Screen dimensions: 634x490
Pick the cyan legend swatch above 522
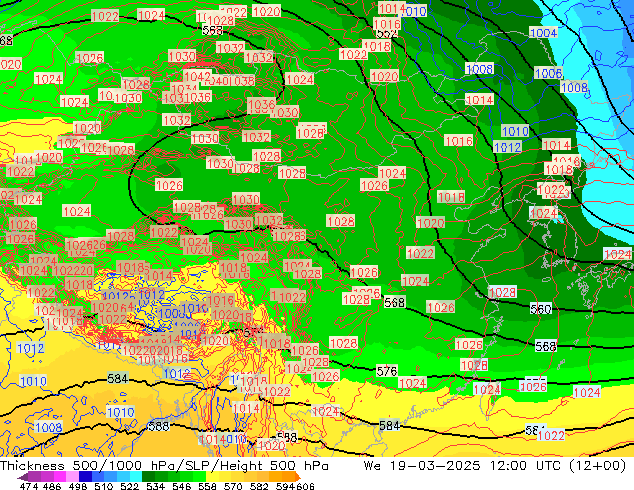(136, 477)
